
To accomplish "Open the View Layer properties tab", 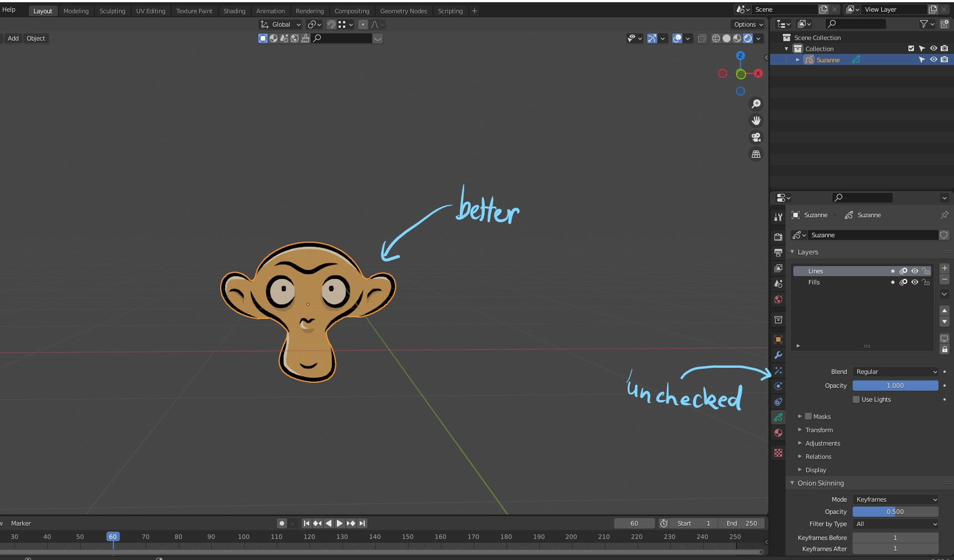I will point(778,268).
